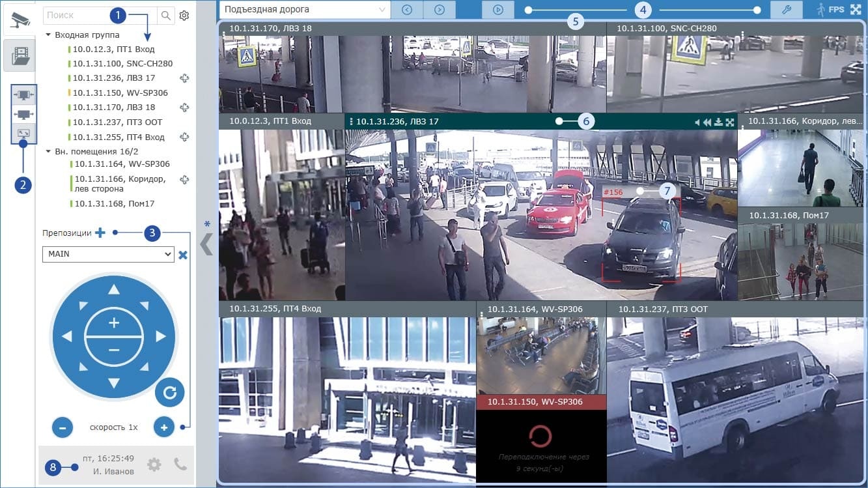Open camera list settings gear
The image size is (868, 488).
184,15
